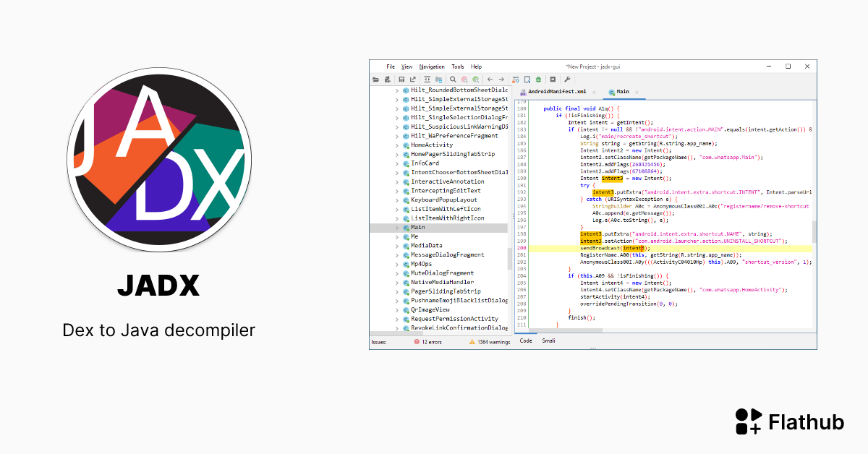This screenshot has width=868, height=454.
Task: Open the Navigation menu
Action: click(432, 67)
